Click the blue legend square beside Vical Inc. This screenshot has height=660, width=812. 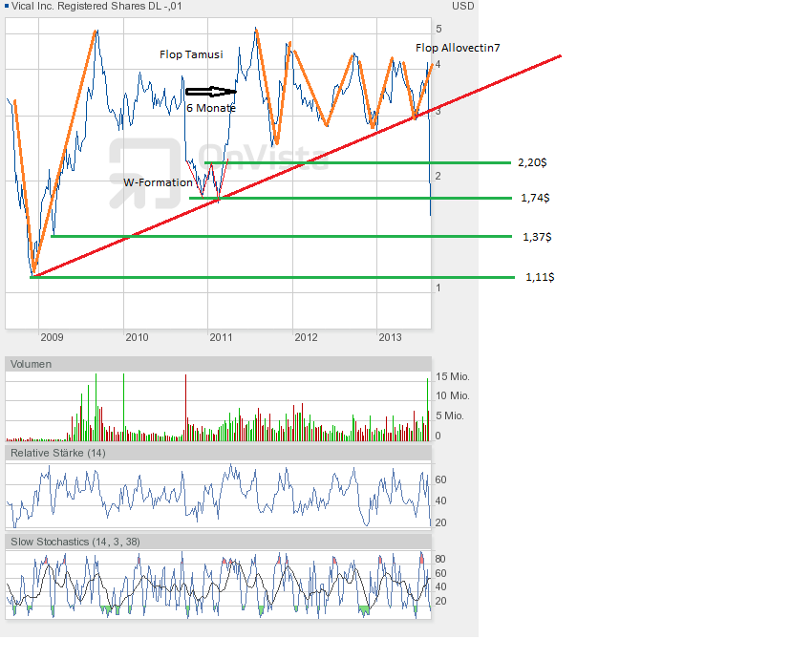click(7, 7)
